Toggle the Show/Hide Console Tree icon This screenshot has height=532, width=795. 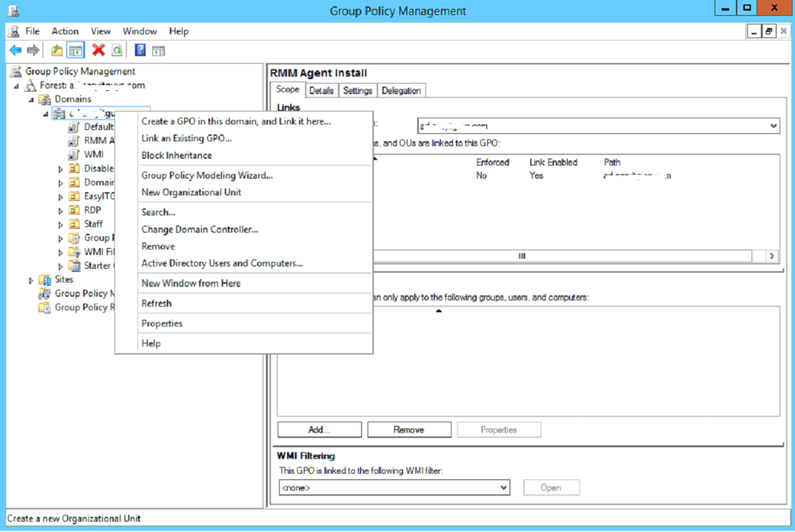tap(76, 50)
